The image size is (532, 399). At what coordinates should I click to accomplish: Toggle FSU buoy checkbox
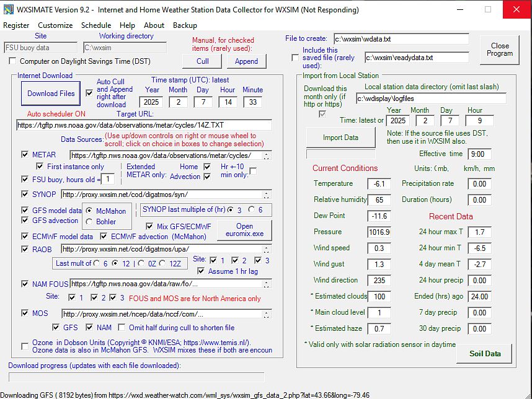(25, 179)
